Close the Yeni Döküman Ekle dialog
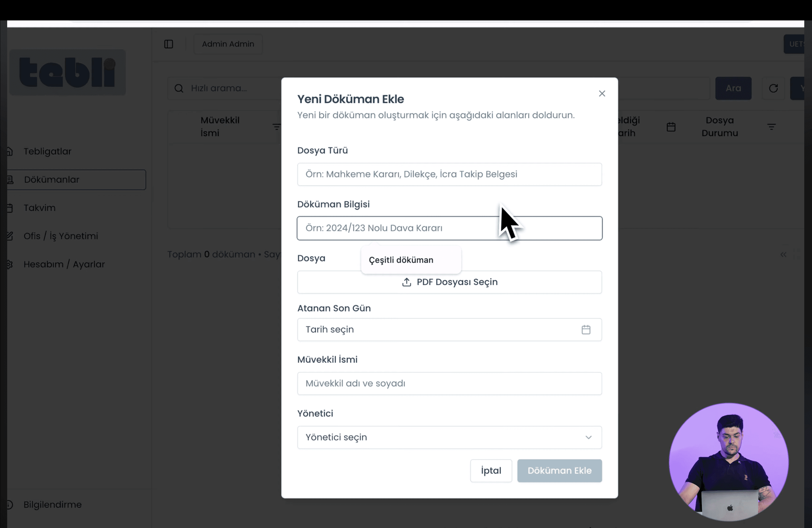 click(602, 93)
